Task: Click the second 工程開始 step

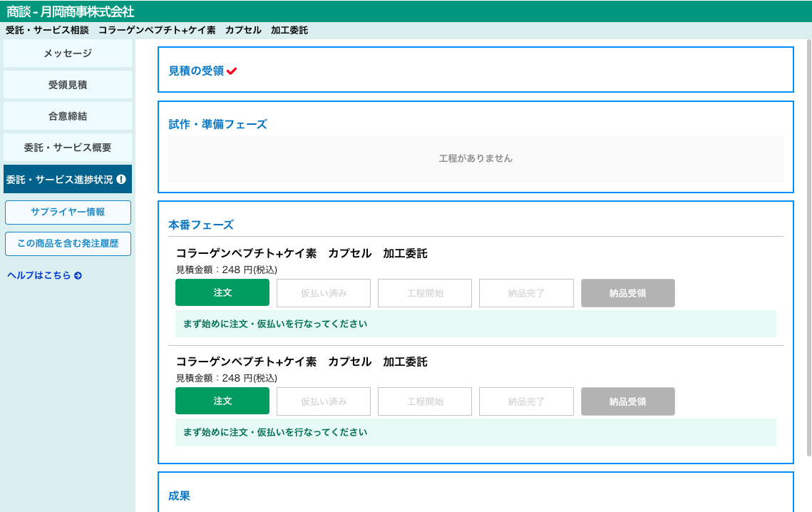Action: (425, 401)
